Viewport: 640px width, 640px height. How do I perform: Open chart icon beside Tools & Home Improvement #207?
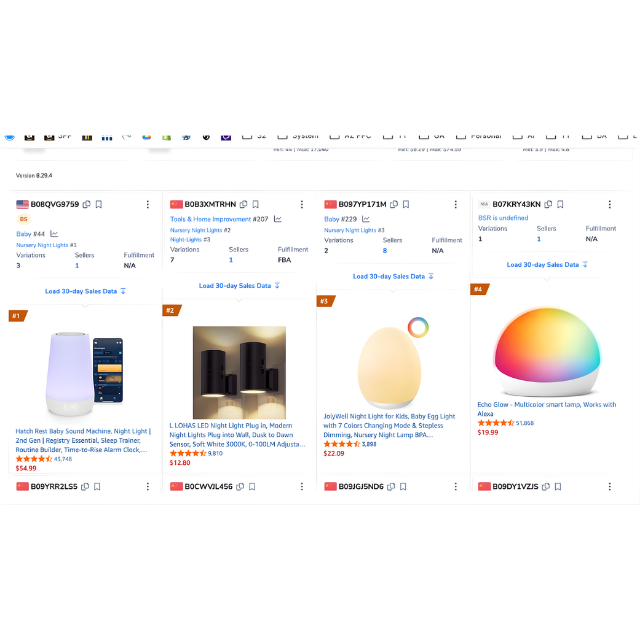[x=278, y=219]
